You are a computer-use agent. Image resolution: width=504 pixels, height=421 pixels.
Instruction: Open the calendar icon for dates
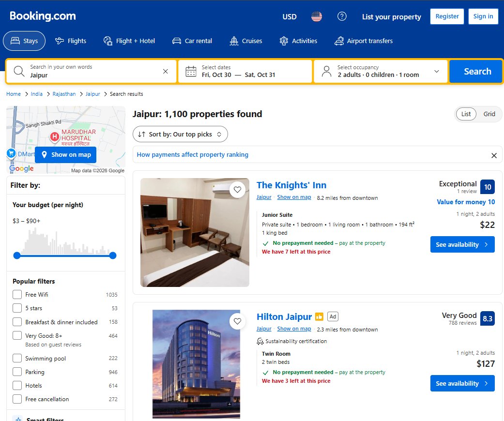191,71
